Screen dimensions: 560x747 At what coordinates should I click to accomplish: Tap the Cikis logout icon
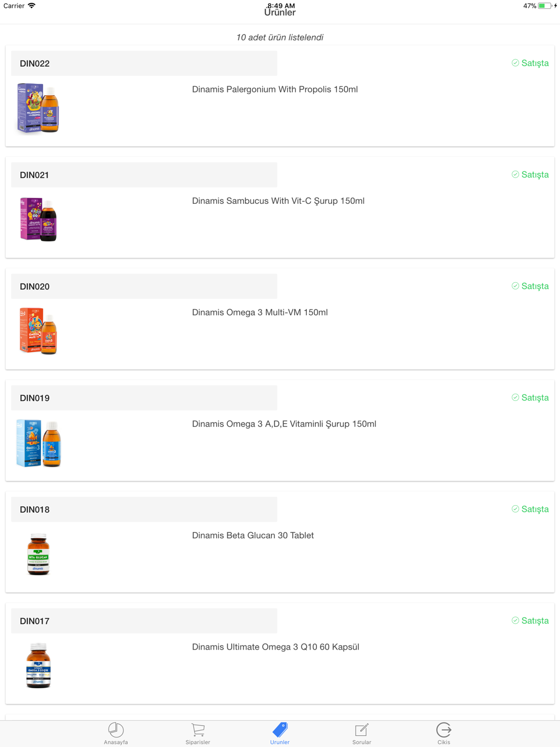point(444,730)
